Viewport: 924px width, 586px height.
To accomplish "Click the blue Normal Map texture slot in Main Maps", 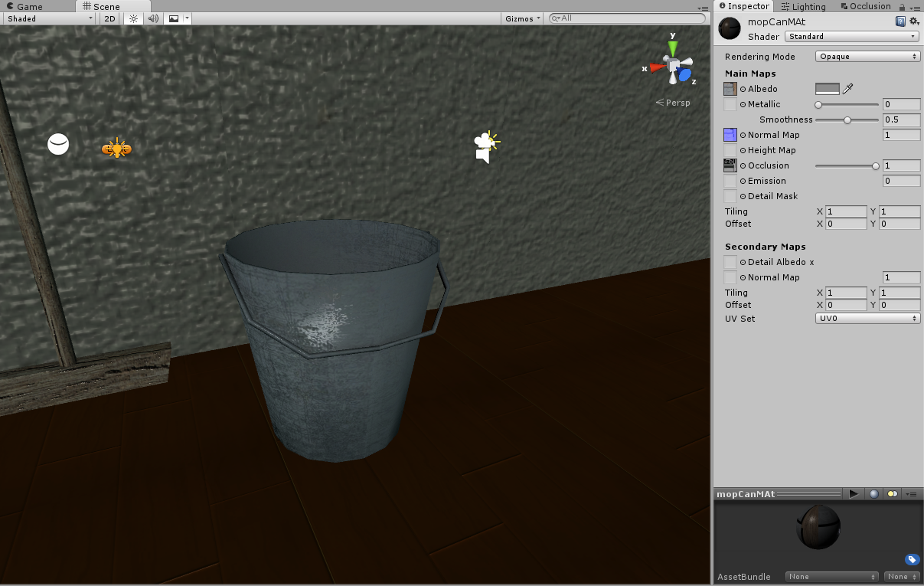I will (730, 135).
